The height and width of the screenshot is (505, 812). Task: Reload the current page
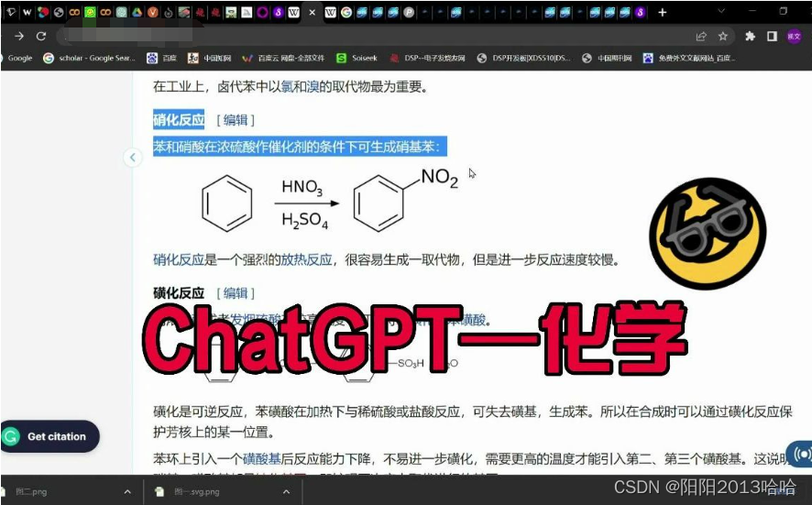pos(41,36)
